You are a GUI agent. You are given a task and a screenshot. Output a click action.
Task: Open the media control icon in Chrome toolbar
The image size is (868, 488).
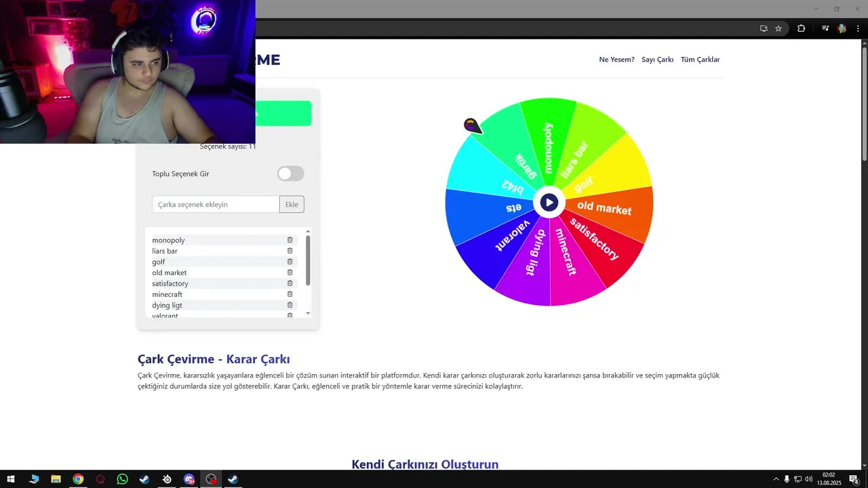(825, 28)
